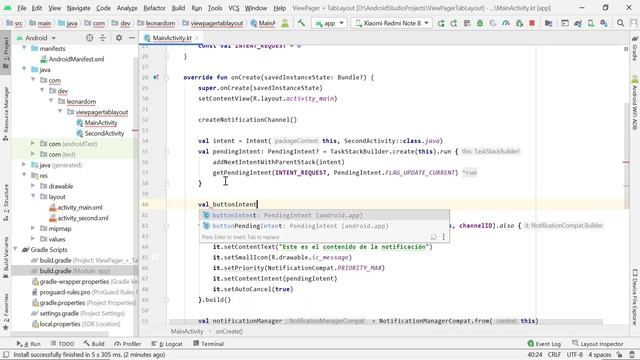Click the Debug app bug icon
Viewport: 640px width, 360px height.
point(480,23)
